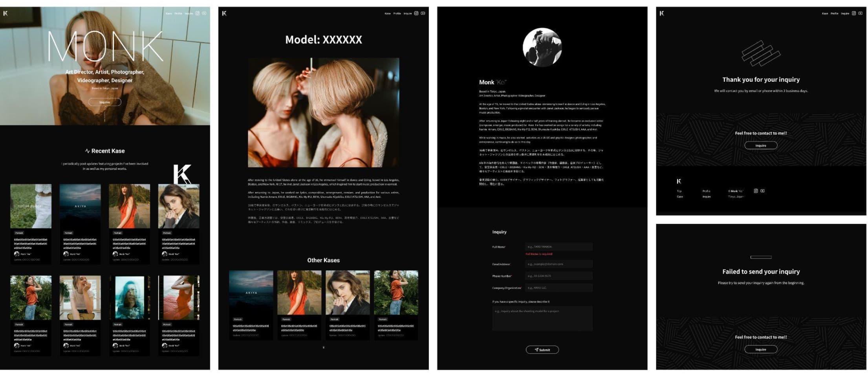This screenshot has height=376, width=868.
Task: Click the K logo in the Thank you page footer
Action: [x=679, y=181]
